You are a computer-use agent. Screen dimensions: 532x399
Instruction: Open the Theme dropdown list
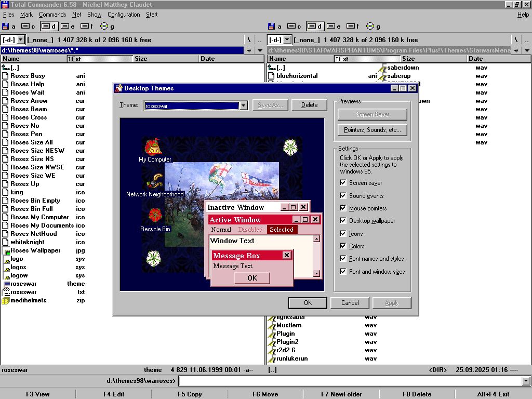point(243,105)
